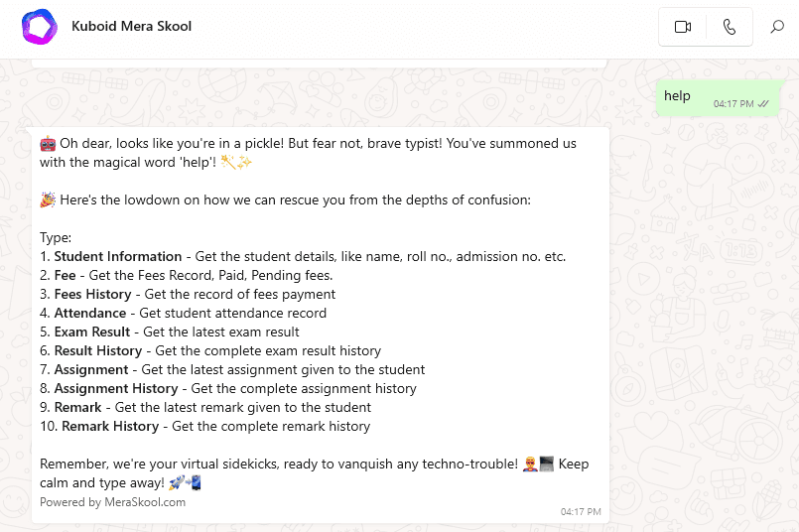Click the 'Attendance' option in the list
The width and height of the screenshot is (799, 532).
tap(90, 313)
